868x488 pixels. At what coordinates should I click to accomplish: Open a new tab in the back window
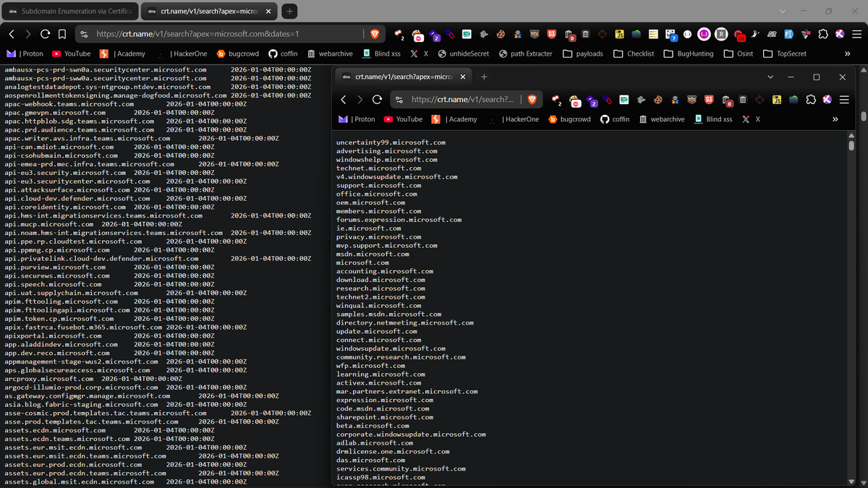tap(289, 12)
